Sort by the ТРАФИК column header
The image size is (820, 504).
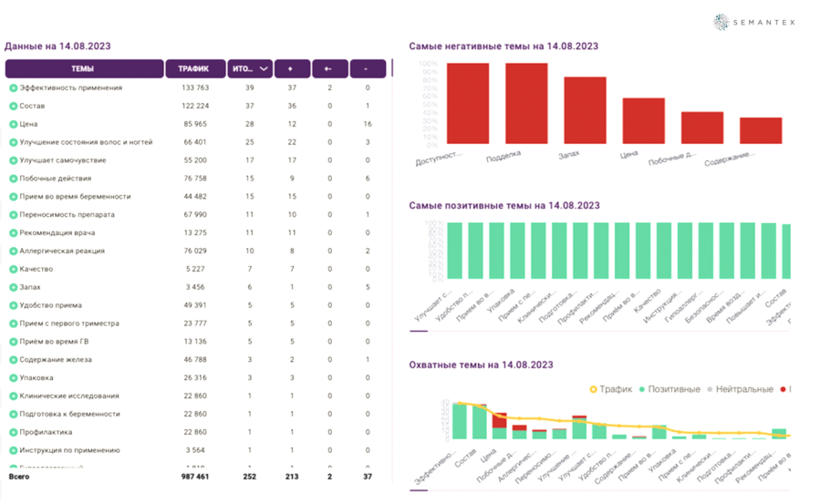coord(195,69)
